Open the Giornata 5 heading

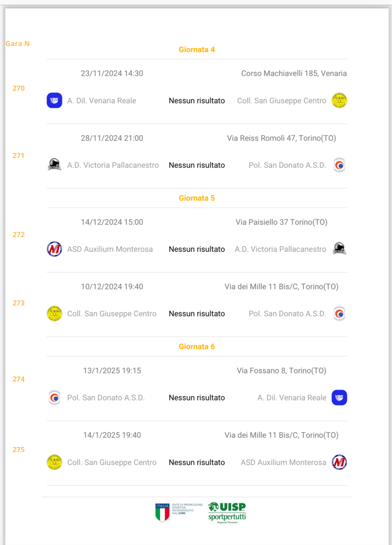(197, 198)
